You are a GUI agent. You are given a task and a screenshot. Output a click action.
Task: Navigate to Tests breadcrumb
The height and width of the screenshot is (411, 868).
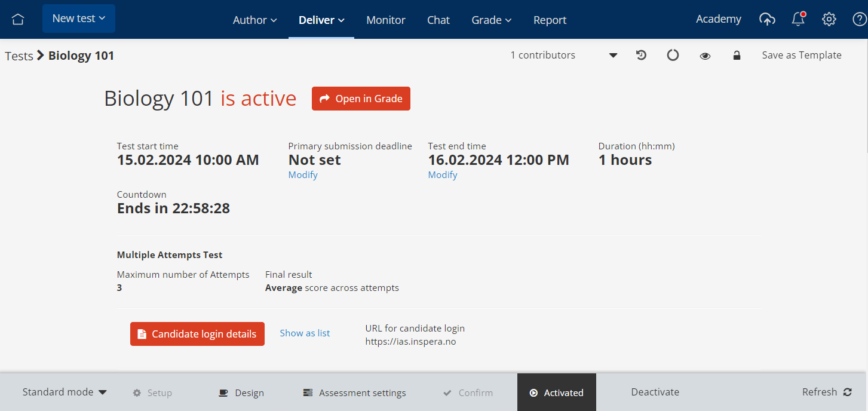tap(19, 56)
